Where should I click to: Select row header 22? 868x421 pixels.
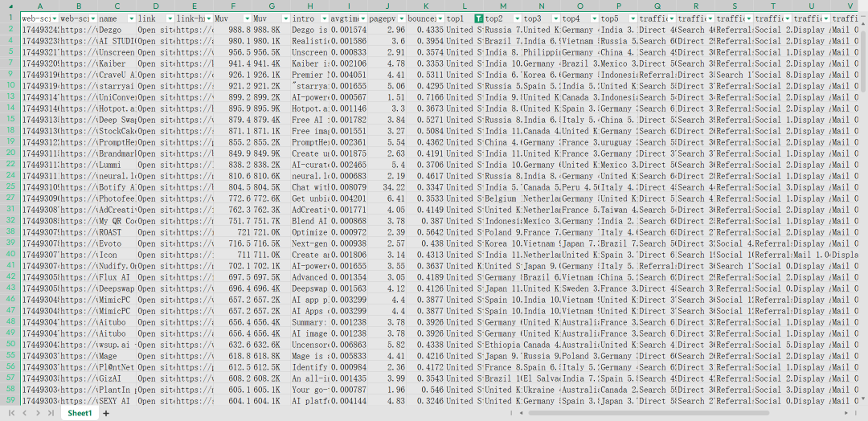pyautogui.click(x=10, y=165)
